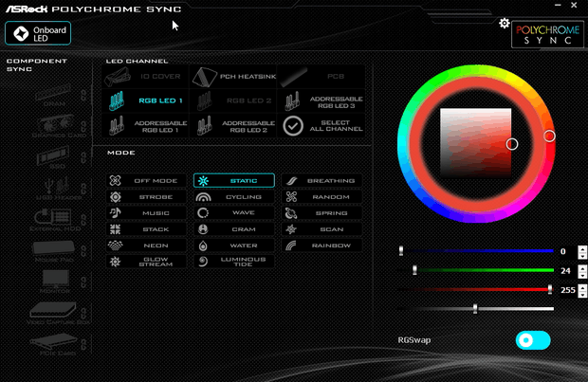Select the Glow Stream mode
Viewport: 588px width, 382px height.
(146, 262)
